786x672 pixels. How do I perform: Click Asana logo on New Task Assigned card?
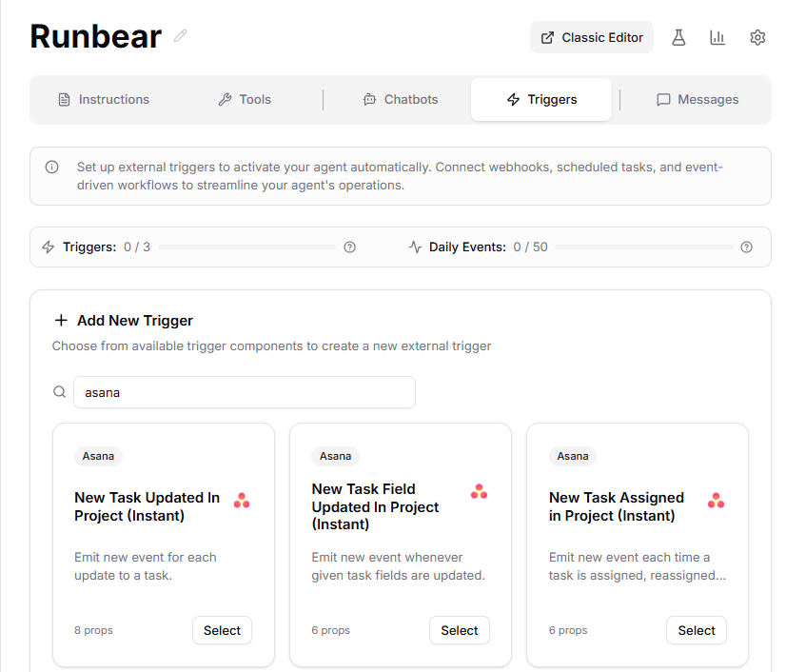(x=716, y=501)
